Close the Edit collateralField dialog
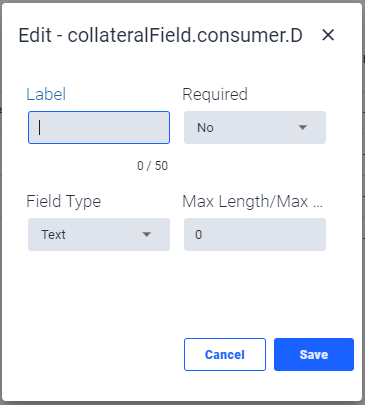This screenshot has width=365, height=405. [328, 35]
